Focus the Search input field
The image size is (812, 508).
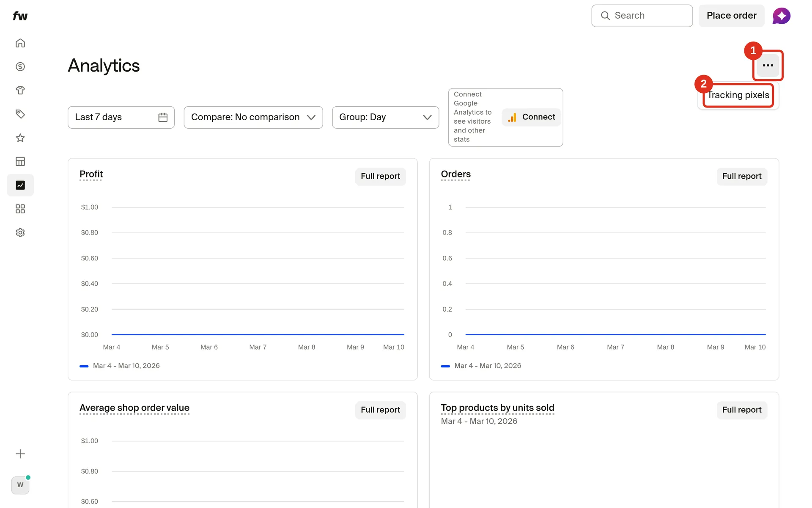642,16
